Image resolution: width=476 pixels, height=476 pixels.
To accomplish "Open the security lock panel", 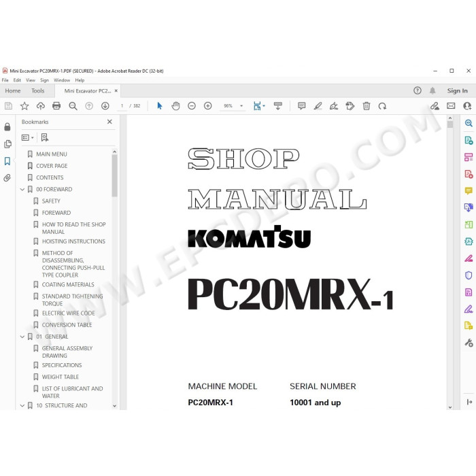I will (x=7, y=127).
